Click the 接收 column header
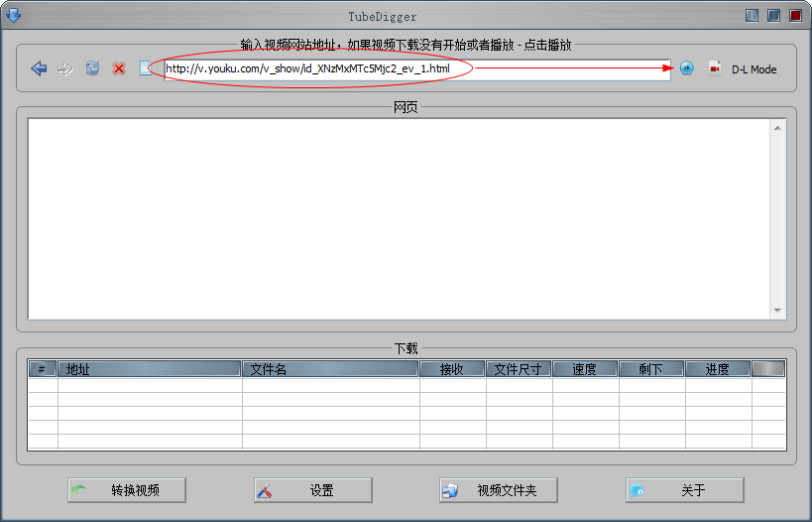Screen dimensions: 812x522 pyautogui.click(x=453, y=369)
